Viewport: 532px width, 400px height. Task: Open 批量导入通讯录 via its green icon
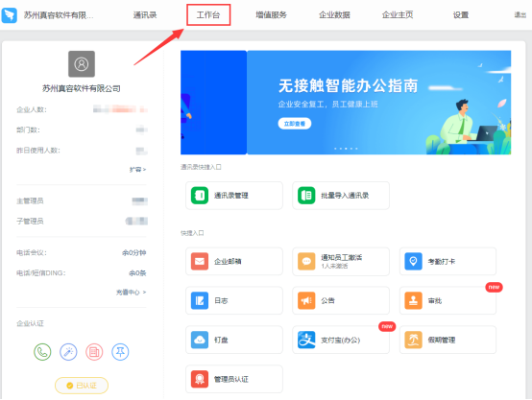pyautogui.click(x=306, y=196)
